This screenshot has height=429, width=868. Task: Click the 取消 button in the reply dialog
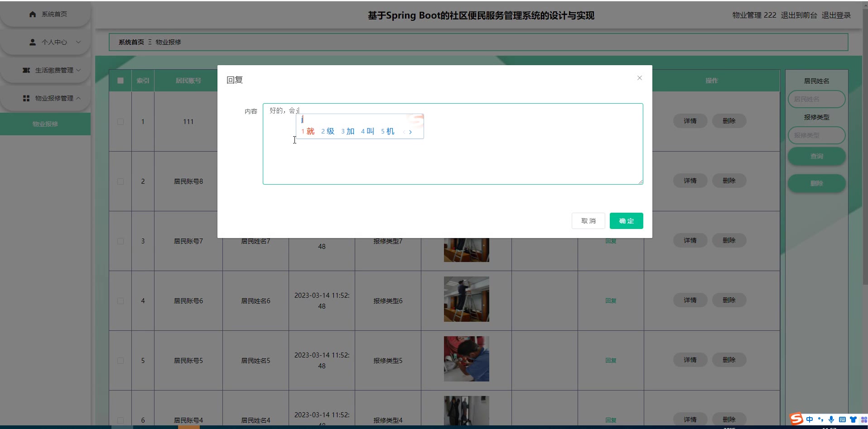(x=588, y=221)
